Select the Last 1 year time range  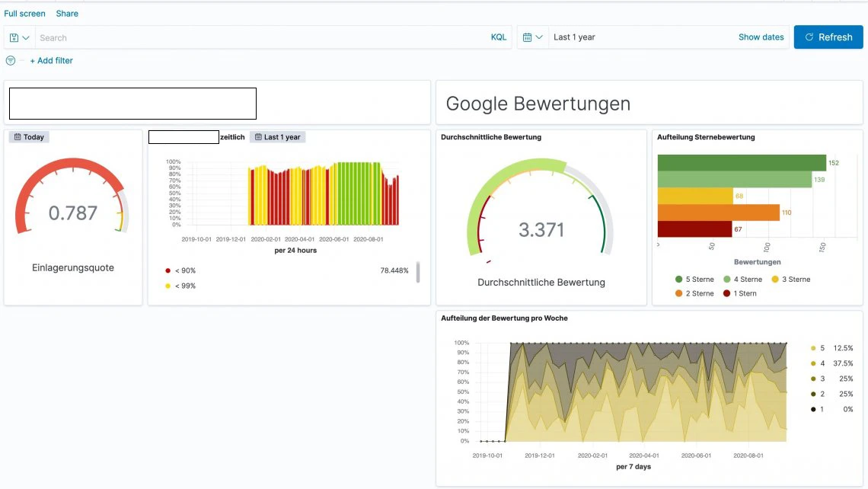(x=574, y=37)
